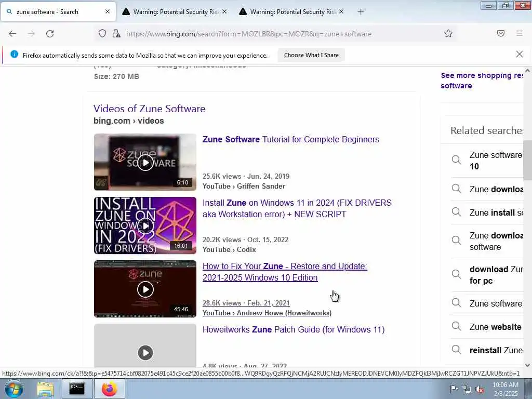Click See more shopping results link
Image resolution: width=532 pixels, height=399 pixels.
point(482,81)
